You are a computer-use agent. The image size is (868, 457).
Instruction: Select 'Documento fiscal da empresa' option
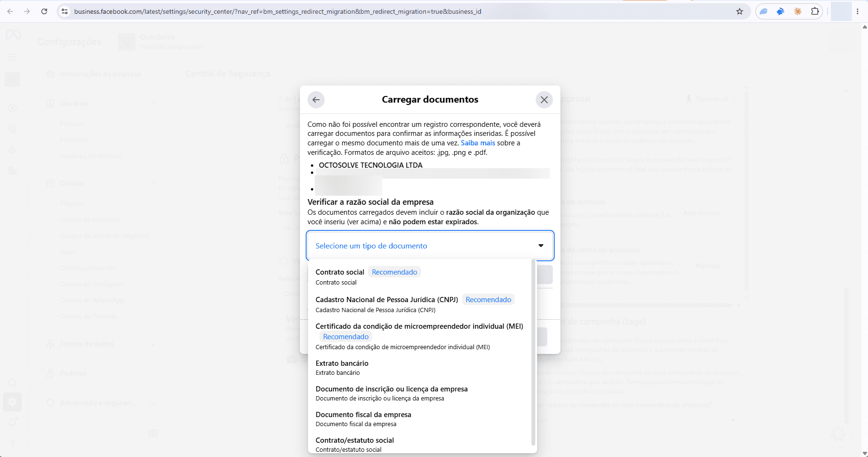click(420, 419)
